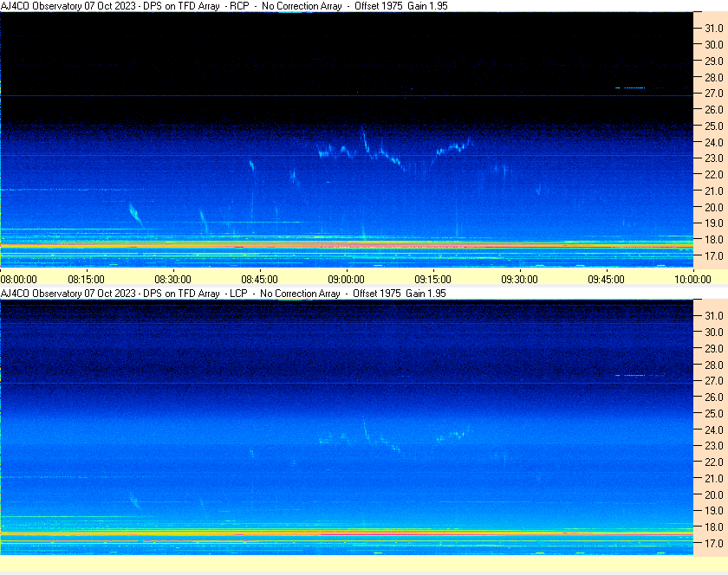Image resolution: width=728 pixels, height=575 pixels.
Task: Click the 10:00:00 time axis label
Action: [x=692, y=280]
